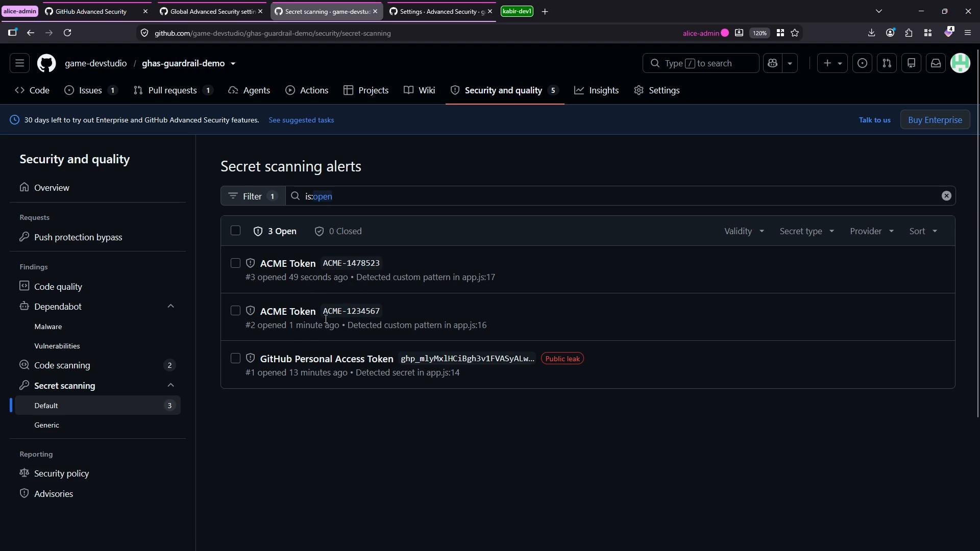
Task: Open the pull requests icon in the header
Action: tap(887, 63)
